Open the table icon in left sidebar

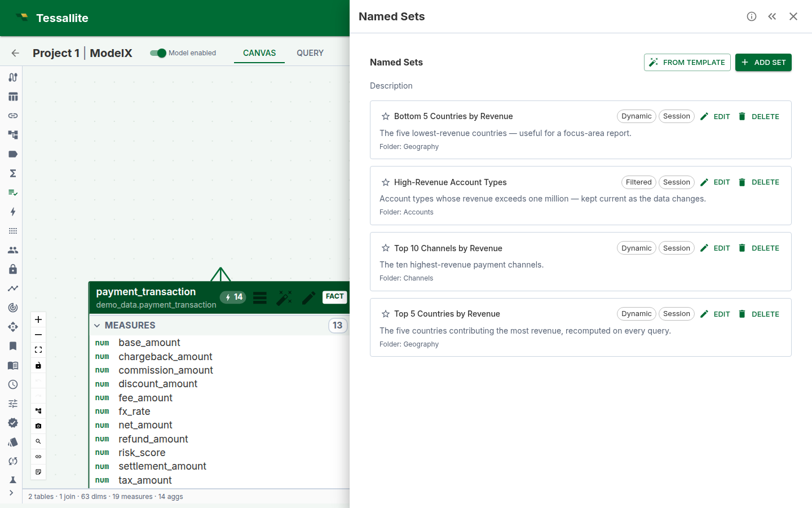coord(13,97)
